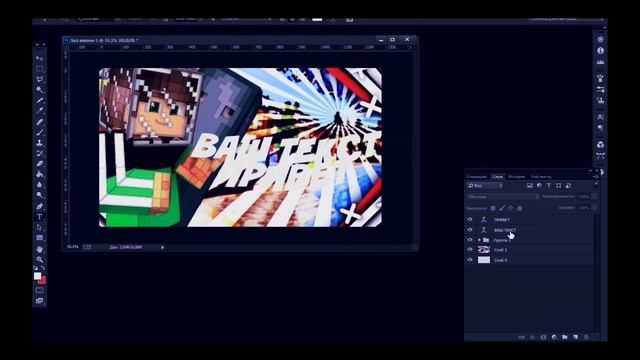Open the fx layer styles button

coord(533,337)
